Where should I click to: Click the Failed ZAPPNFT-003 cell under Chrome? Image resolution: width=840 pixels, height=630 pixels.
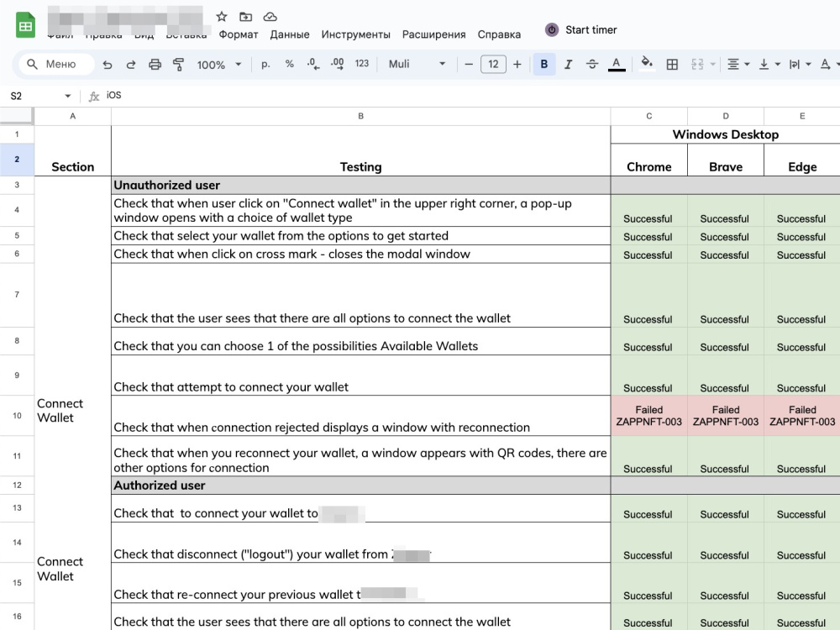pos(648,416)
